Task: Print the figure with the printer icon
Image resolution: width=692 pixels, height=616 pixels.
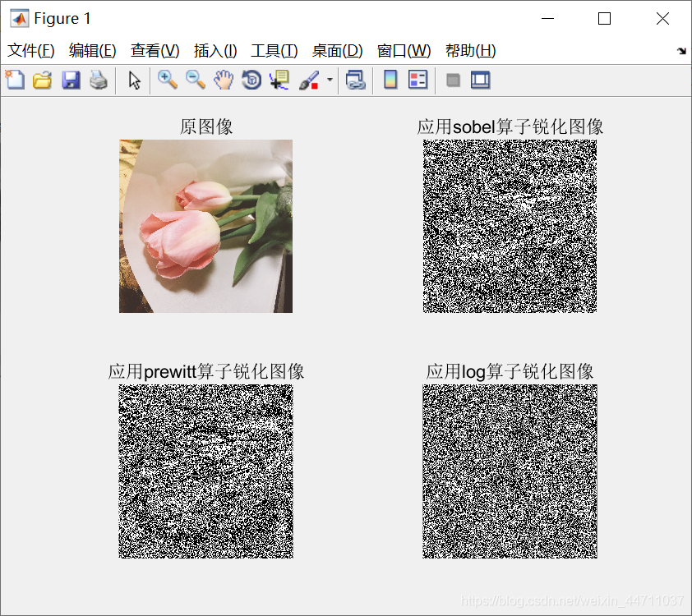Action: tap(99, 80)
